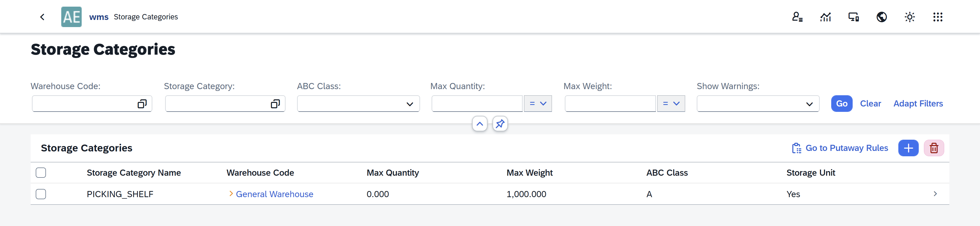Click into the Max Weight input field
This screenshot has height=226, width=980.
tap(610, 103)
